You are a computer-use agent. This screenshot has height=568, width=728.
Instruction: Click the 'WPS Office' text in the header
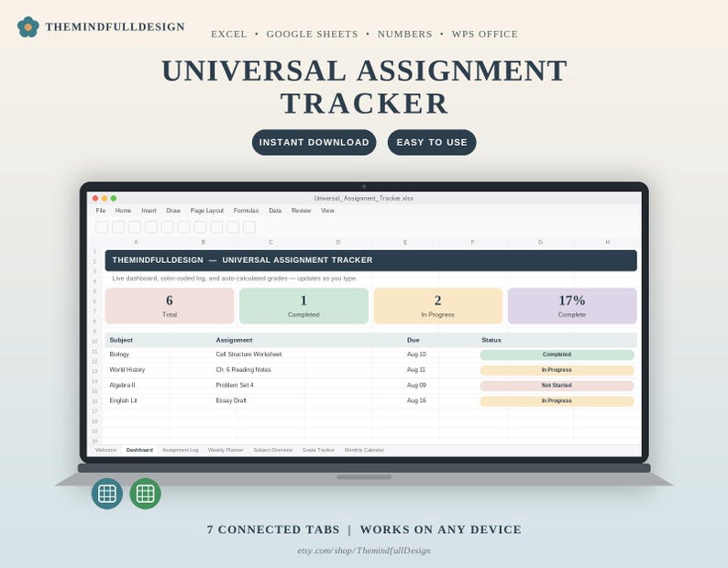(485, 34)
